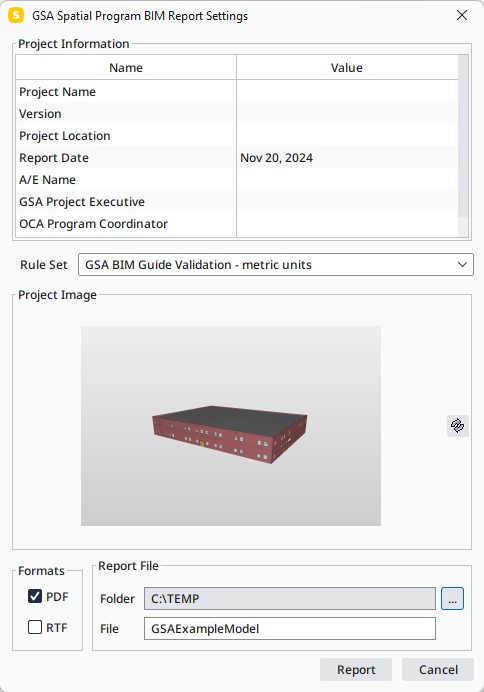The image size is (484, 692).
Task: Select the Version row label
Action: (40, 113)
